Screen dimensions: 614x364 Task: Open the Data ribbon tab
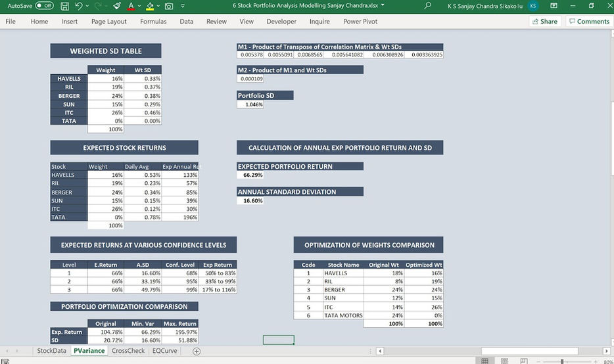click(x=187, y=22)
